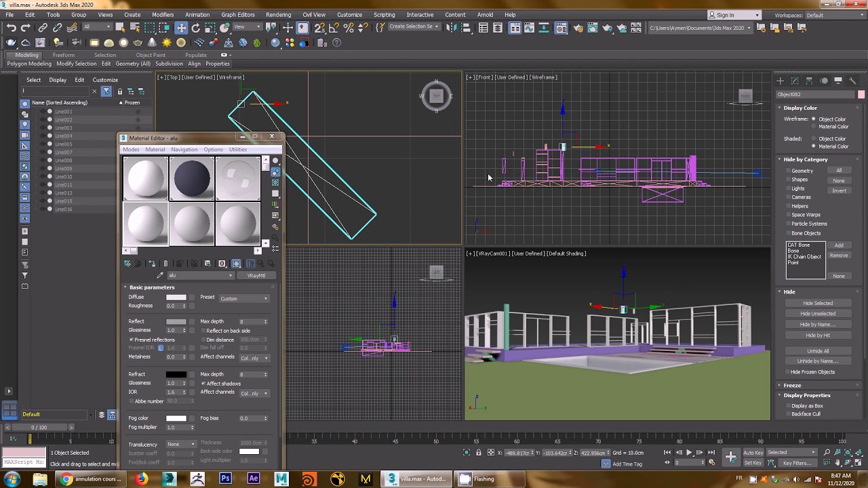Click the Unhide All button
Viewport: 868px width, 488px height.
coord(818,351)
